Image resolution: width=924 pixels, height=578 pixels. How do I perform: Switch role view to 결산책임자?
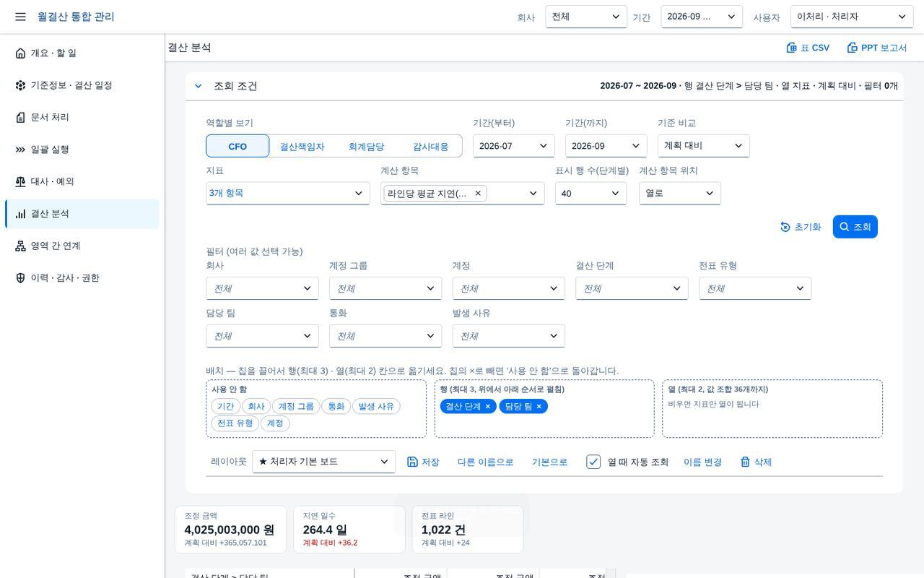pyautogui.click(x=302, y=146)
